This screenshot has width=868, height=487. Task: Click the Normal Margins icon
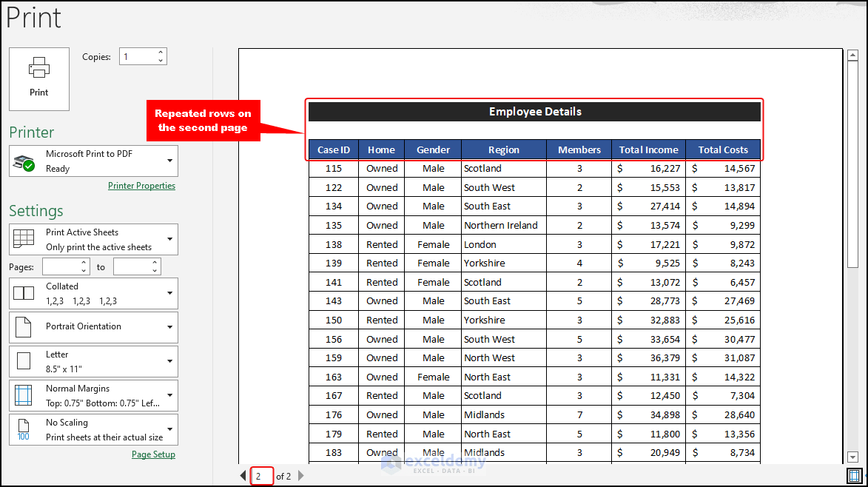coord(24,395)
